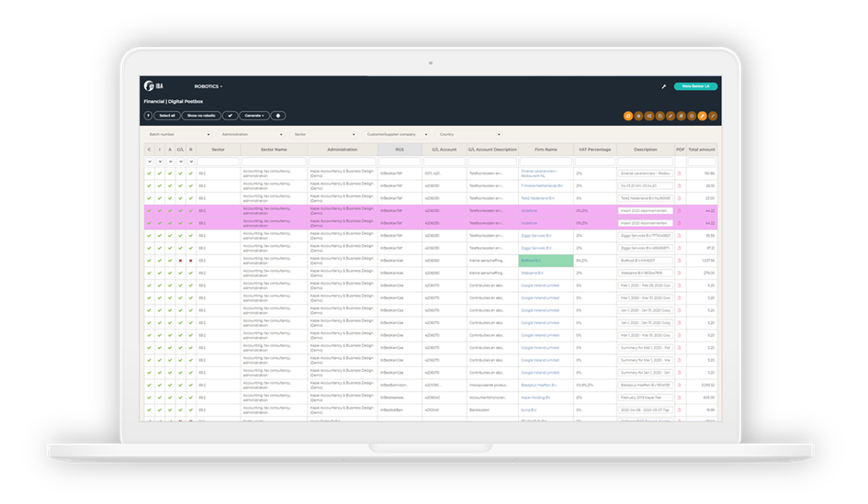Click the Select all button

click(166, 116)
